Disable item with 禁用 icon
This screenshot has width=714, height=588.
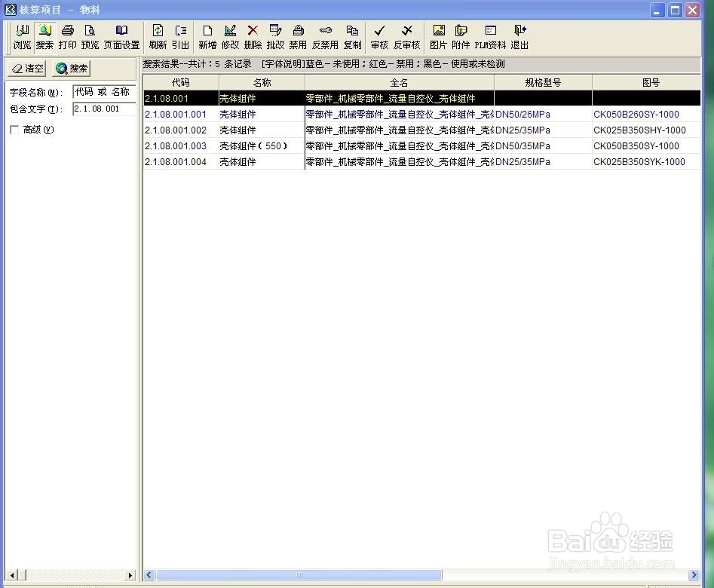point(298,38)
